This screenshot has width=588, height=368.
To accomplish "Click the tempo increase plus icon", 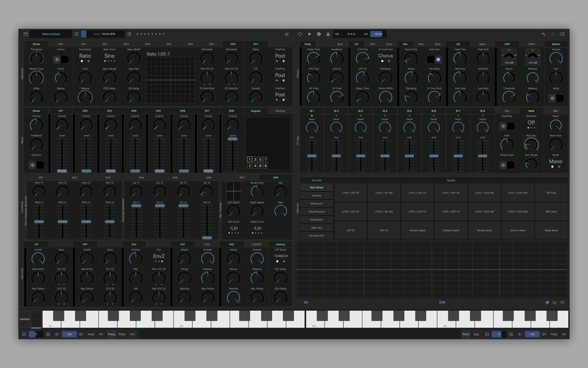I will 129,34.
